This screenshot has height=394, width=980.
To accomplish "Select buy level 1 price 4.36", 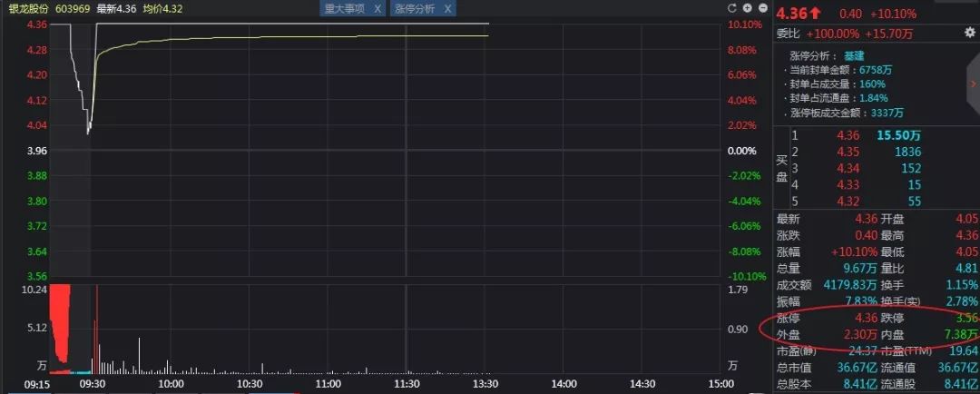I will [x=848, y=135].
